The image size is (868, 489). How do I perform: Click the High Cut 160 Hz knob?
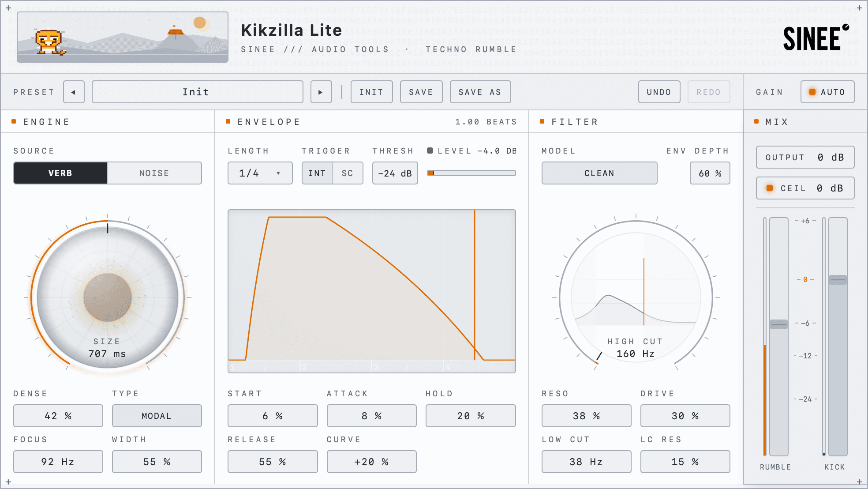(x=636, y=297)
